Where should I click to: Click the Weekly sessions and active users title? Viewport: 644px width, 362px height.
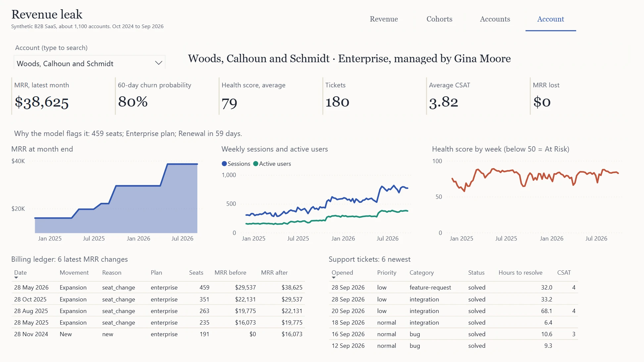[274, 149]
